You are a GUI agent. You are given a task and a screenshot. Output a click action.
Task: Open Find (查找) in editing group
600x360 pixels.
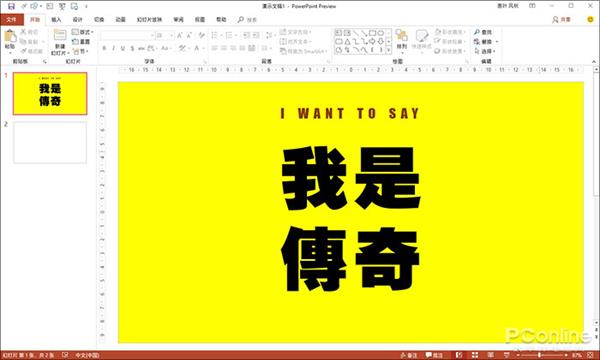[483, 32]
